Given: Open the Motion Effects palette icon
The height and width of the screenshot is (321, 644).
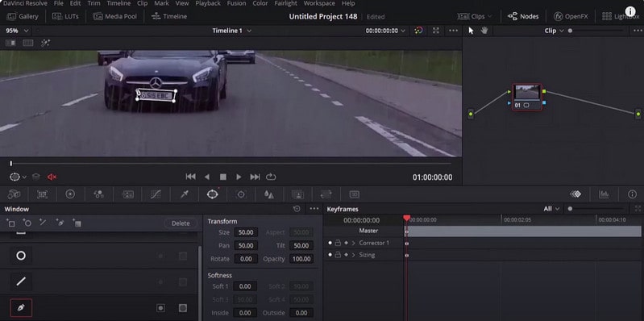Looking at the screenshot, I should pos(127,194).
